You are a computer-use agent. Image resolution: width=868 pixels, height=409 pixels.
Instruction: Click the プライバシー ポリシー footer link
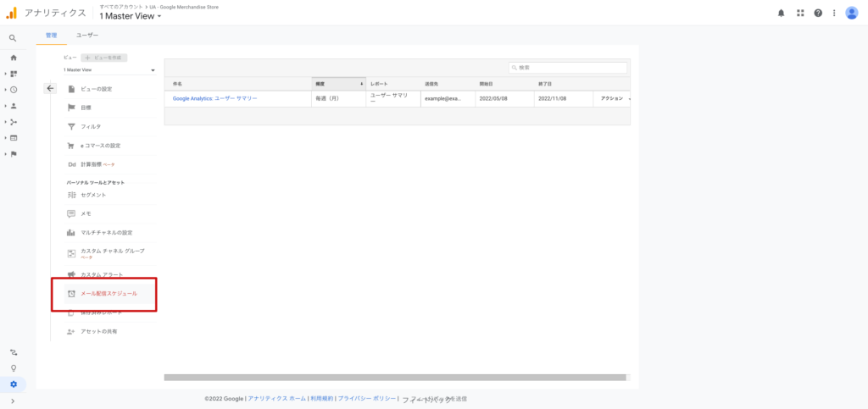coord(367,398)
